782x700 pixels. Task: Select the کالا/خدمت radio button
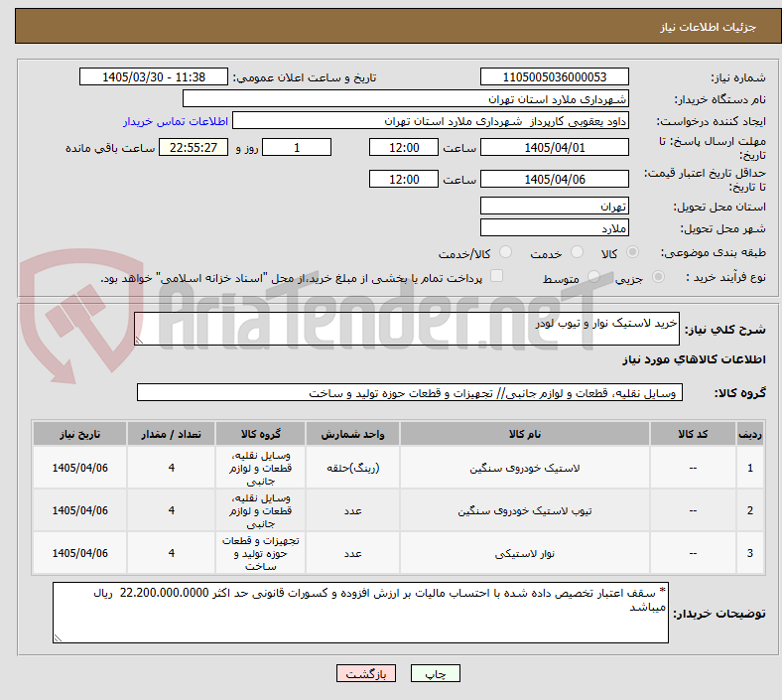pyautogui.click(x=506, y=252)
